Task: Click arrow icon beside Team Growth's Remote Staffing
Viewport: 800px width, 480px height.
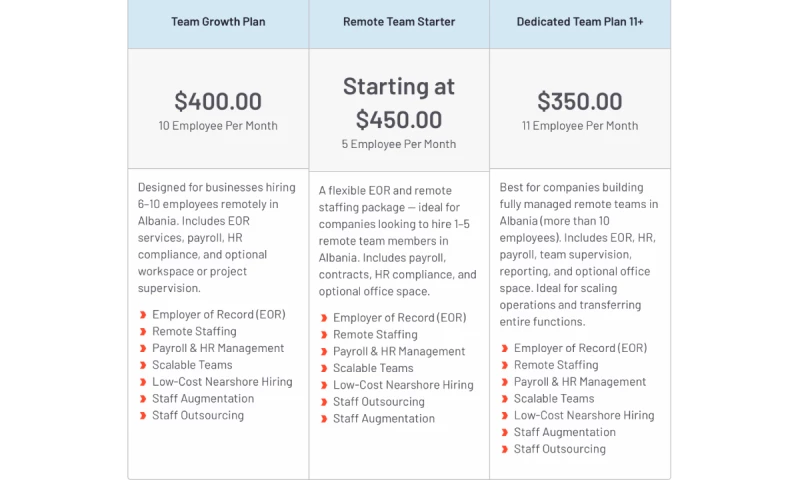Action: 143,332
